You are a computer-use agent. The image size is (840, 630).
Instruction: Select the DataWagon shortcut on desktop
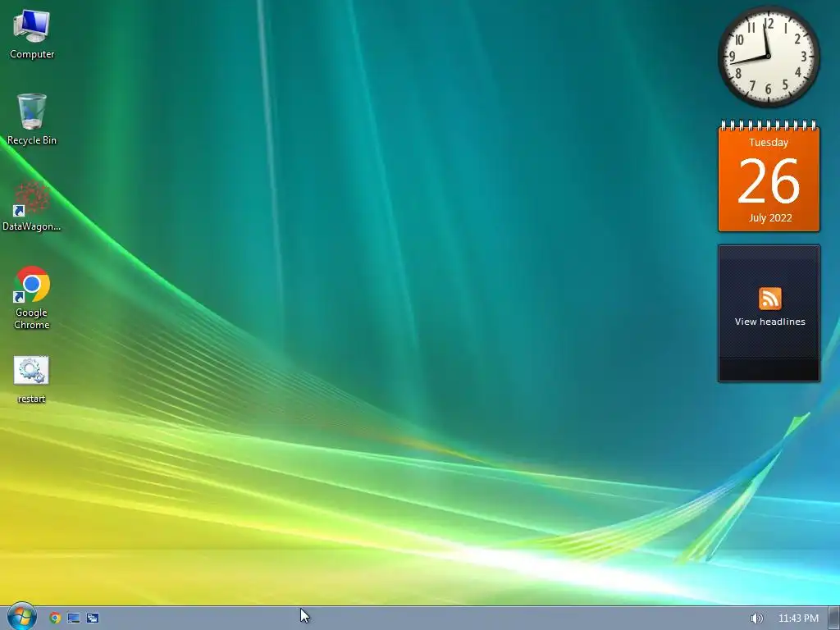(x=32, y=206)
